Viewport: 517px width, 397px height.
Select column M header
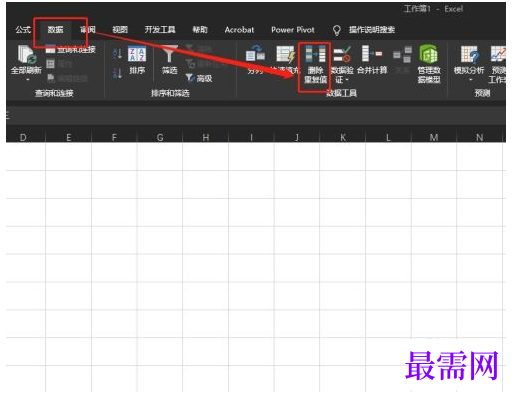pos(434,137)
